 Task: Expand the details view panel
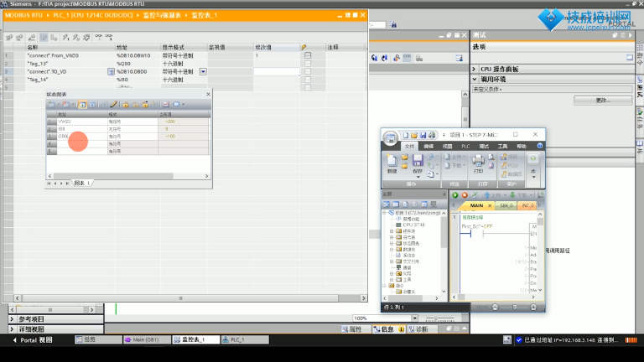12,328
